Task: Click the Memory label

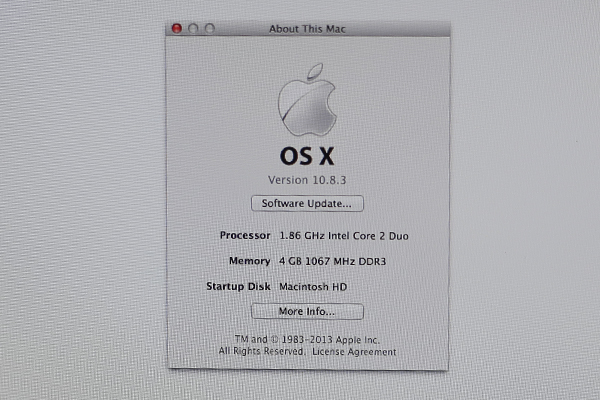Action: coord(249,261)
